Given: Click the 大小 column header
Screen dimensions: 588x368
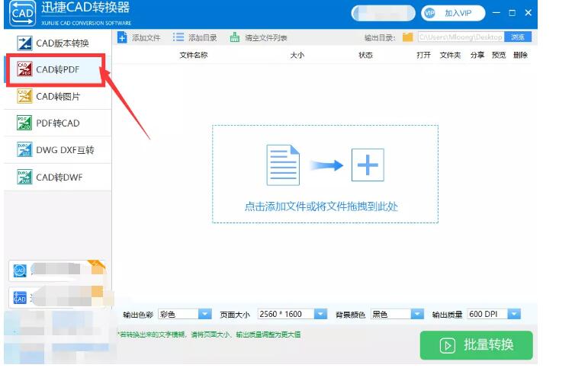Looking at the screenshot, I should click(x=297, y=55).
